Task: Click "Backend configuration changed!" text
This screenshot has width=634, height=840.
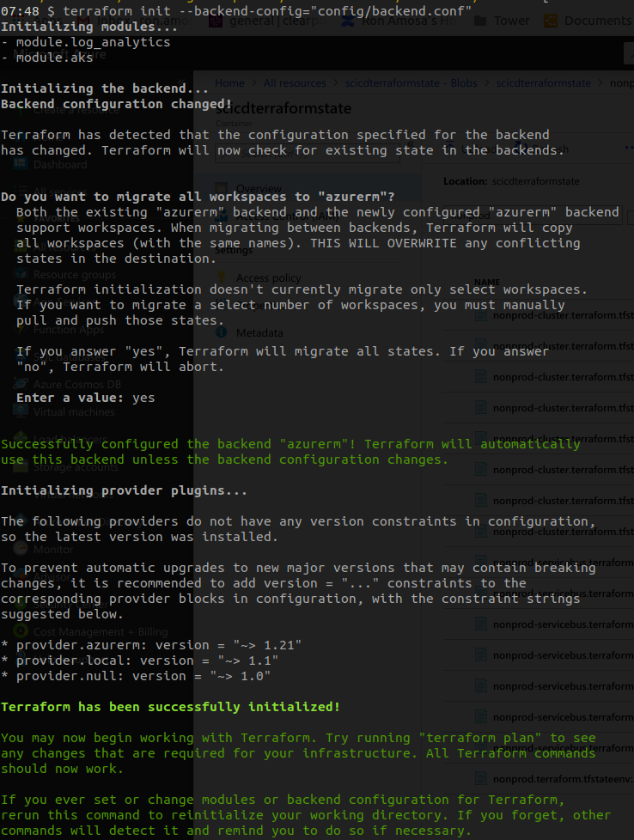Action: (x=116, y=104)
